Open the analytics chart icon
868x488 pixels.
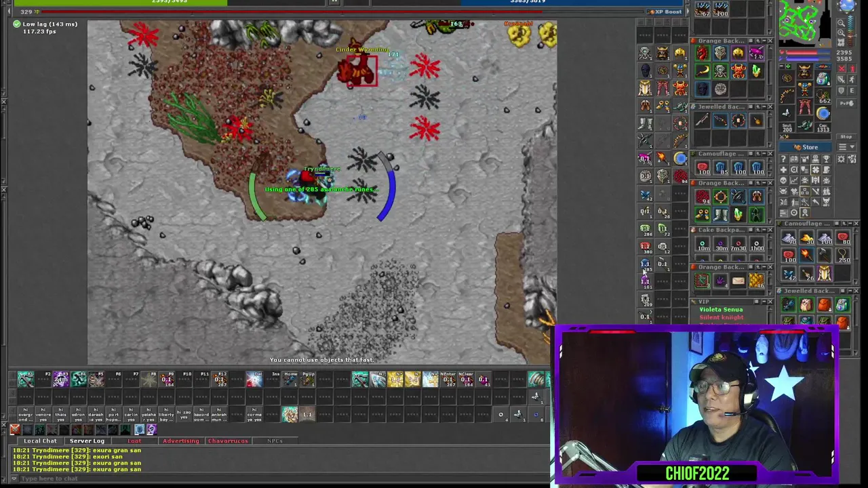click(x=794, y=180)
